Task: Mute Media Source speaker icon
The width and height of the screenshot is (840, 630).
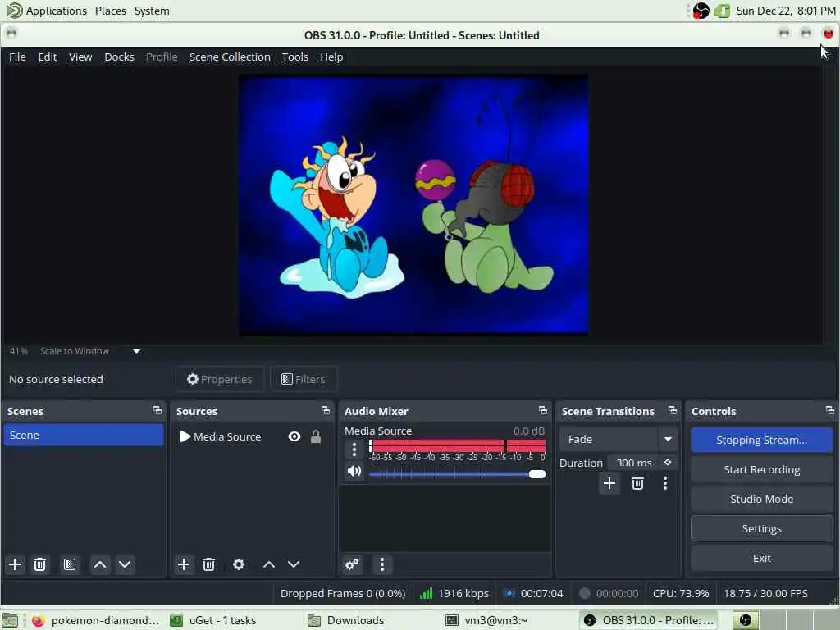Action: tap(354, 472)
